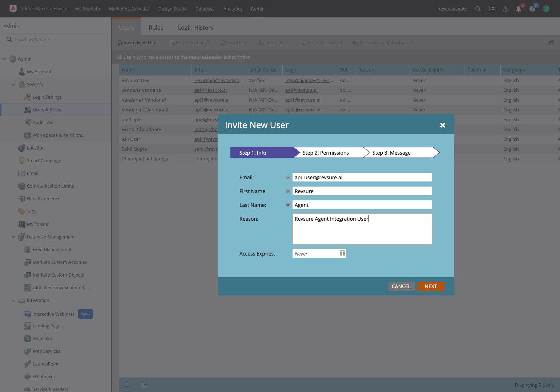Sort by Access Expires column header
This screenshot has height=392, width=560.
(437, 70)
